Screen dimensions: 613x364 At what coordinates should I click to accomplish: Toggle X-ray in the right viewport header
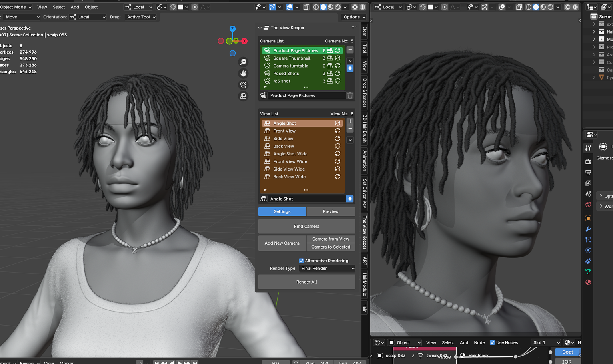[x=519, y=7]
